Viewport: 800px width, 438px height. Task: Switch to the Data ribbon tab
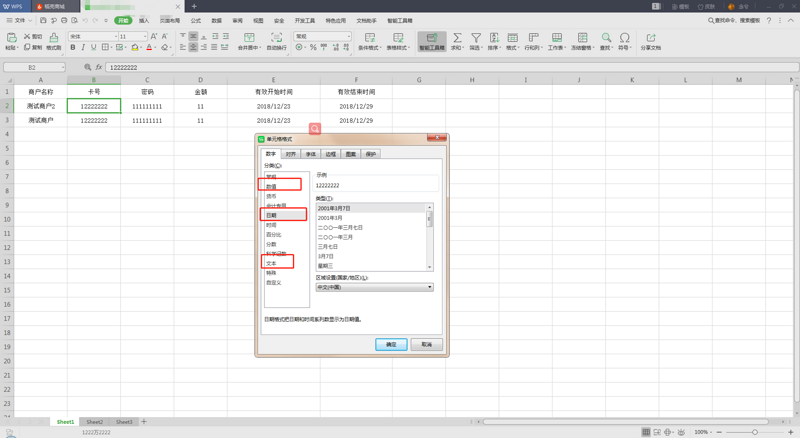coord(217,20)
